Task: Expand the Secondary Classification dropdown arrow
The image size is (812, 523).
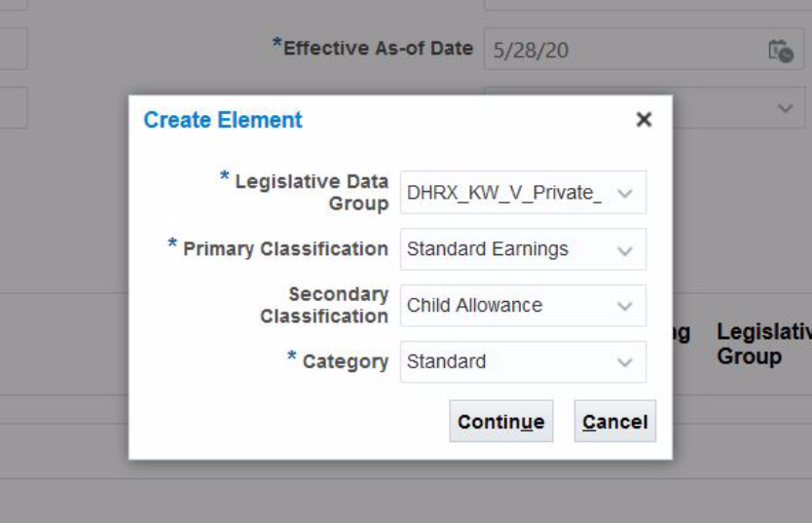Action: 625,306
